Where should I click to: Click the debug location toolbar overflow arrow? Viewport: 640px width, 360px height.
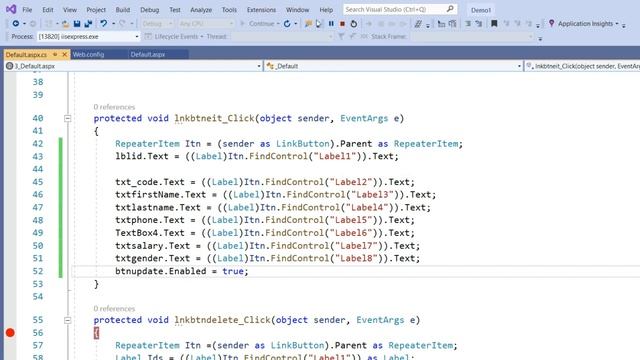coord(540,39)
